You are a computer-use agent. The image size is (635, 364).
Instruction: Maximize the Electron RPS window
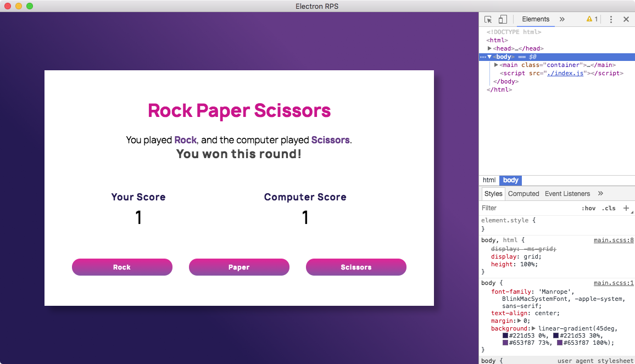(x=30, y=6)
